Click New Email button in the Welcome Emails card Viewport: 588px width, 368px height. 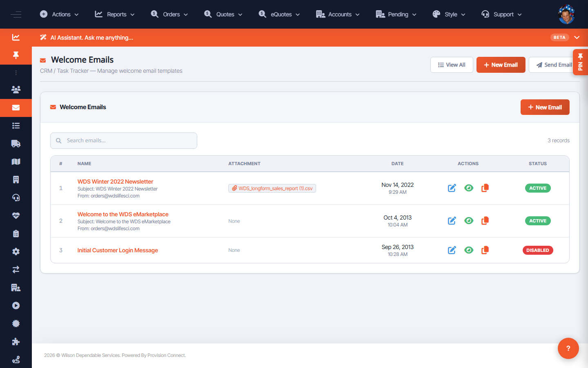coord(545,107)
